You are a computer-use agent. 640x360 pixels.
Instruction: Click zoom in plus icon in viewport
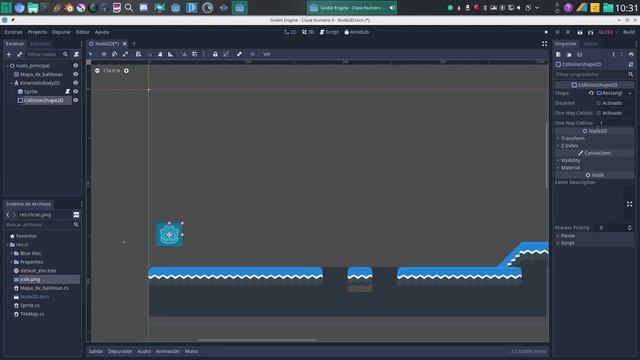(x=126, y=71)
